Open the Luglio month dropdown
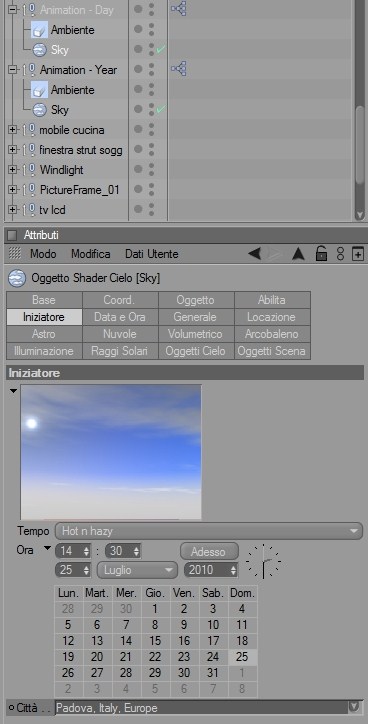Screen dimensions: 368x724 pyautogui.click(x=137, y=570)
